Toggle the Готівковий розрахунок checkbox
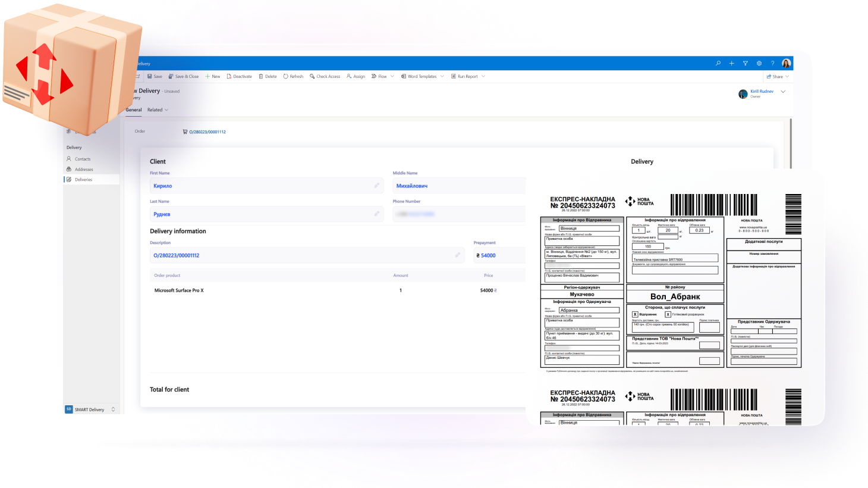The height and width of the screenshot is (488, 868). (668, 314)
